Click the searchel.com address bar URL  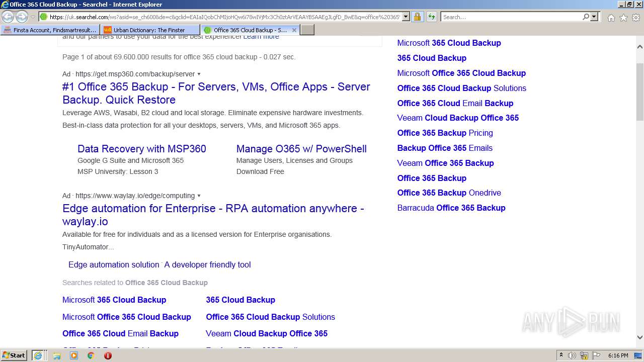click(x=224, y=17)
